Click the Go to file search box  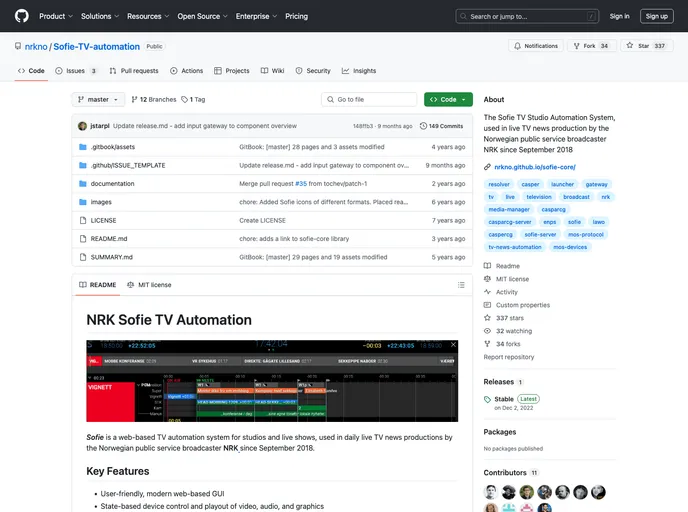point(369,100)
